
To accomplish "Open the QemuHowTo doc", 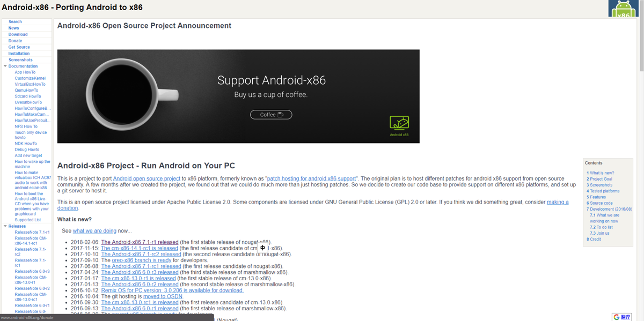I will click(x=26, y=91).
